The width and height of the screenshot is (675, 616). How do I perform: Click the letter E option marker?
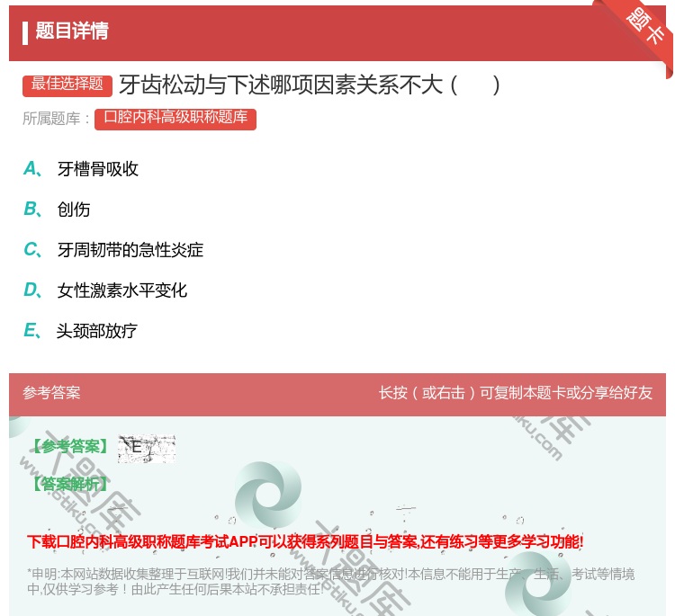click(x=31, y=331)
